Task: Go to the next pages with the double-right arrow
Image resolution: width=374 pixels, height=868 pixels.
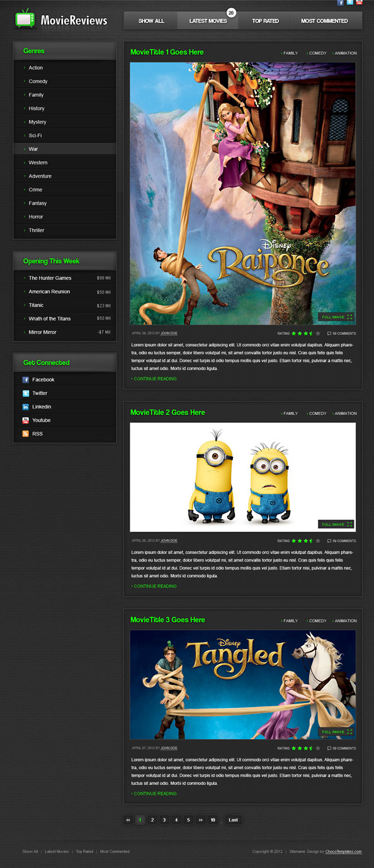Action: pyautogui.click(x=200, y=820)
